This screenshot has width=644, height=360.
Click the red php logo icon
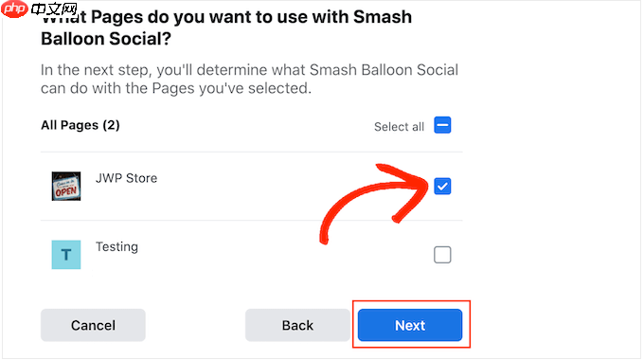point(14,9)
